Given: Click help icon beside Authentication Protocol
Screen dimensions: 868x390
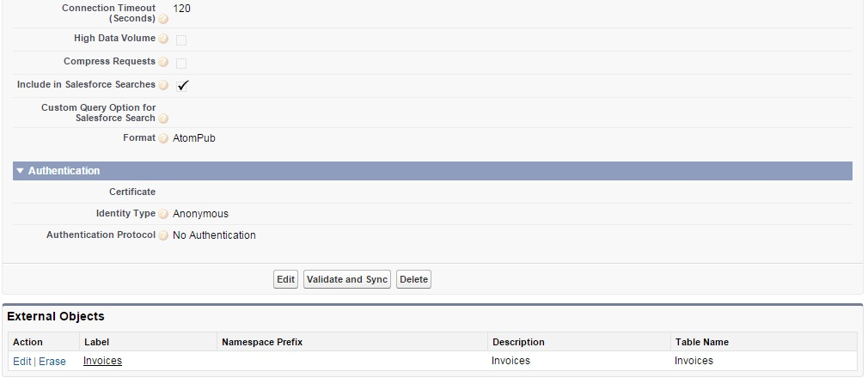Looking at the screenshot, I should pos(163,235).
